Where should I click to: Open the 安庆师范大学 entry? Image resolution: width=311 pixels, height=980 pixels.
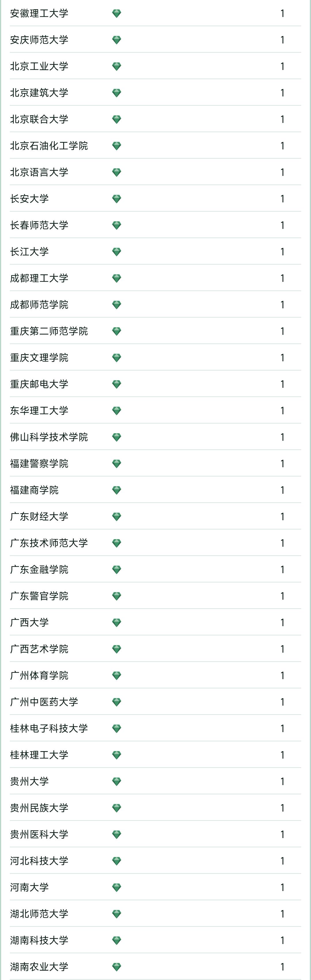click(39, 40)
